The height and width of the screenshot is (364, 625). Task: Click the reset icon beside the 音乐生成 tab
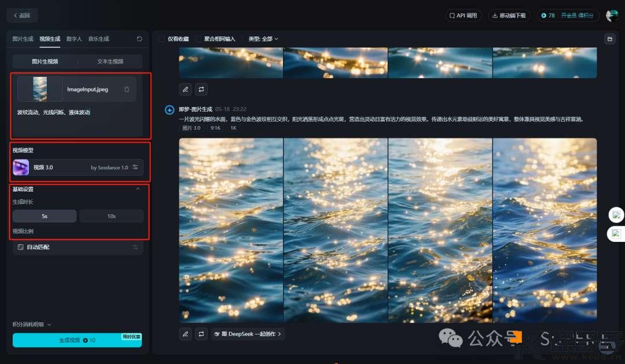(139, 39)
